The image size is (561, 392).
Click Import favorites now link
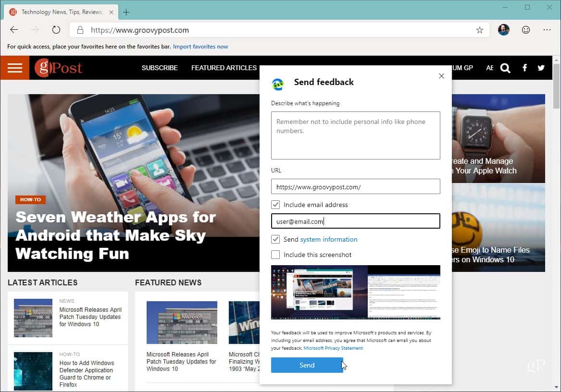coord(200,47)
